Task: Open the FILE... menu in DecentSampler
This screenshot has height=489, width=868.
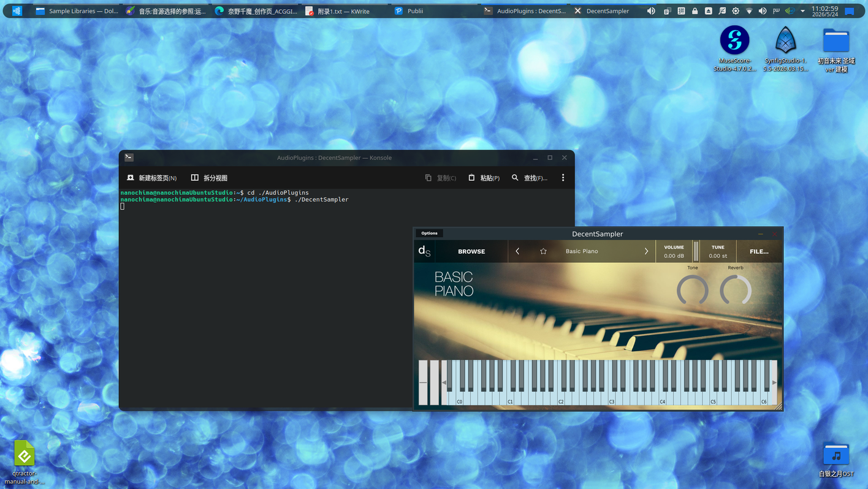Action: tap(759, 251)
